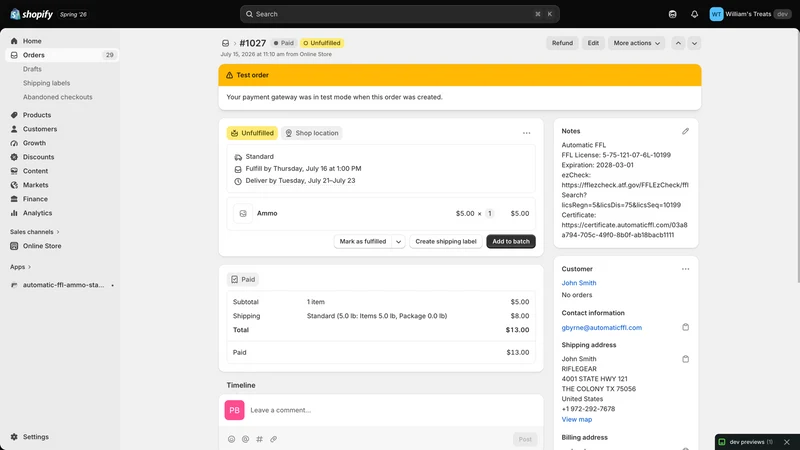Click the Markets globe icon
The width and height of the screenshot is (800, 450).
point(14,185)
